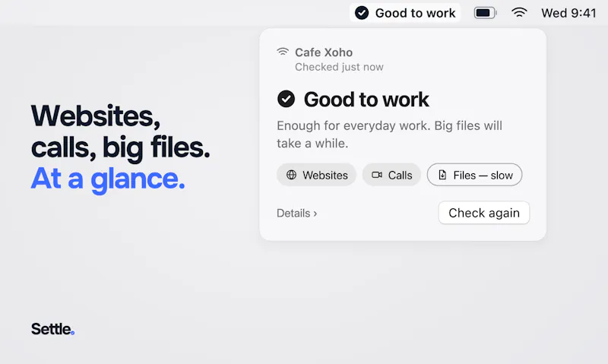Click the globe icon in the Websites chip
This screenshot has width=608, height=364.
[x=291, y=175]
